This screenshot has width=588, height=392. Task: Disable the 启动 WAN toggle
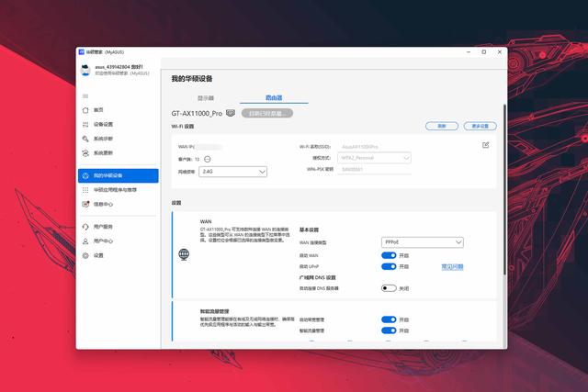tap(389, 255)
